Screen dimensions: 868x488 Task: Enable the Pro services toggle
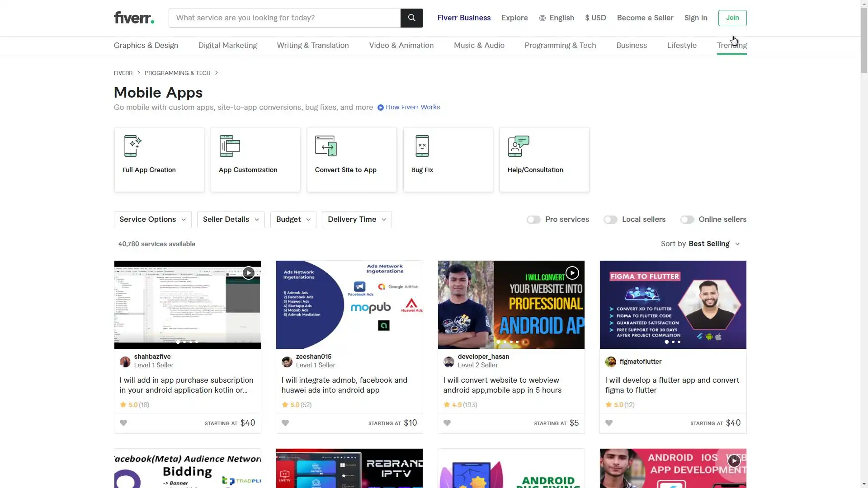(533, 220)
